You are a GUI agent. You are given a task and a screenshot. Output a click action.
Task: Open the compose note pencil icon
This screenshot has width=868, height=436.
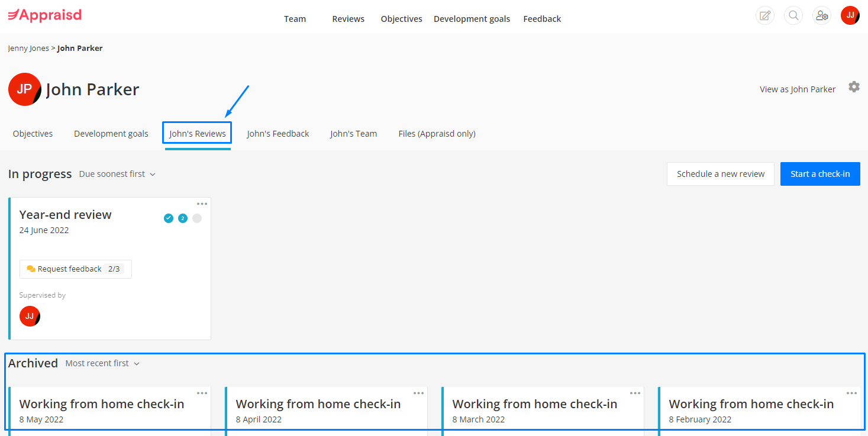pos(765,15)
